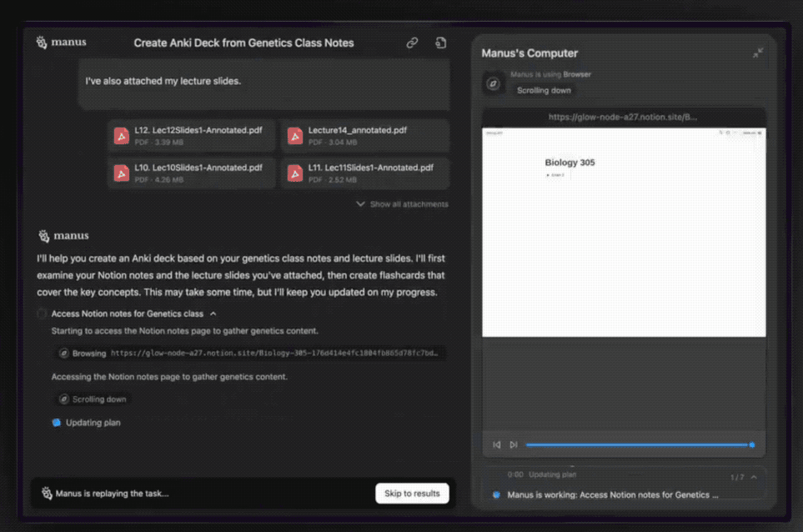
Task: Click the replay progress bar track
Action: [x=637, y=444]
